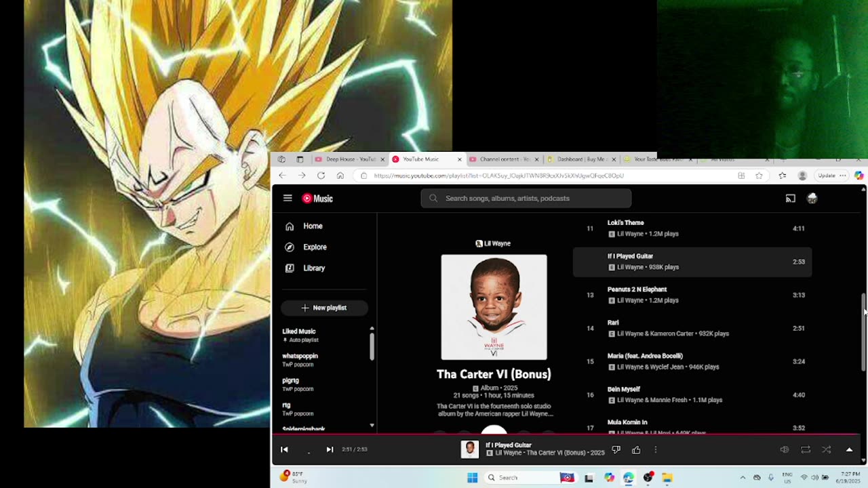Open the split screen icon in address bar
Screen dimensions: 868x488
tap(741, 176)
